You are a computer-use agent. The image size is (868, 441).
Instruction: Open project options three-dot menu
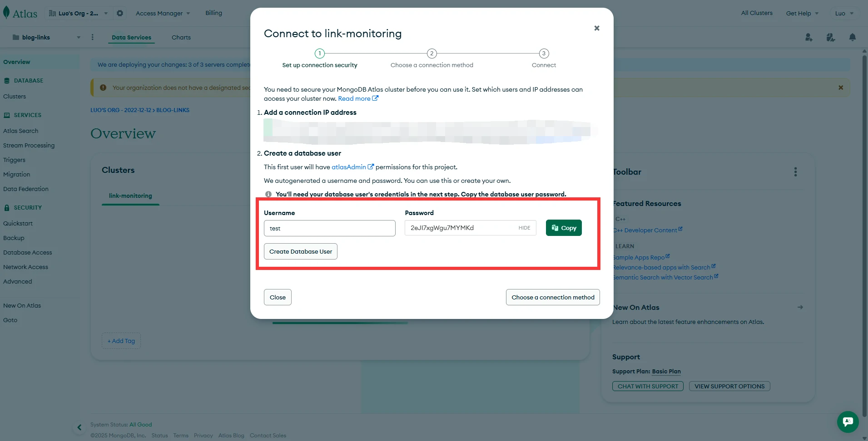tap(92, 37)
